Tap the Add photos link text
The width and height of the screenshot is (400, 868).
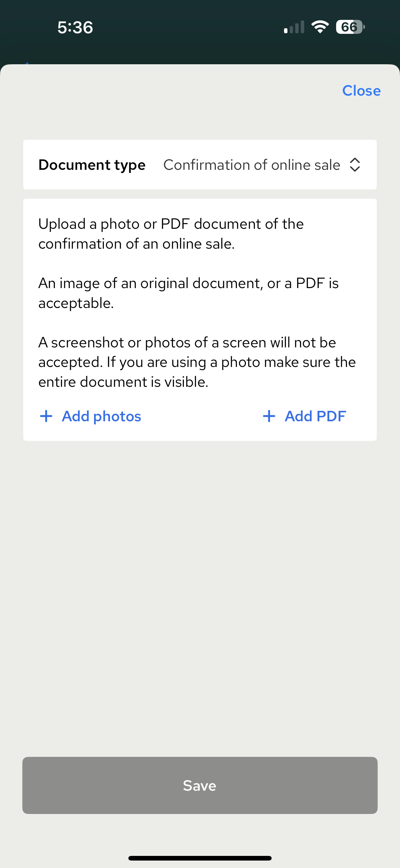(x=101, y=416)
